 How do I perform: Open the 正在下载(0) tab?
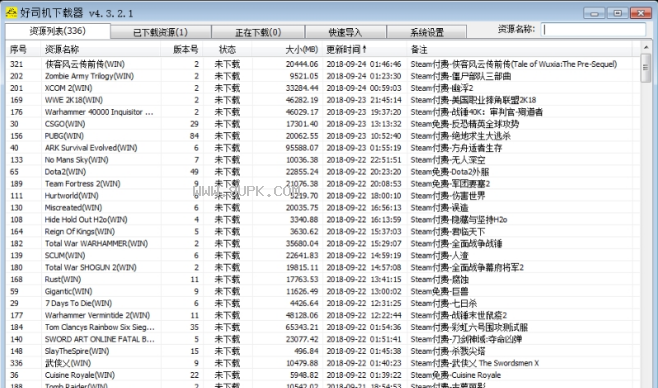258,32
